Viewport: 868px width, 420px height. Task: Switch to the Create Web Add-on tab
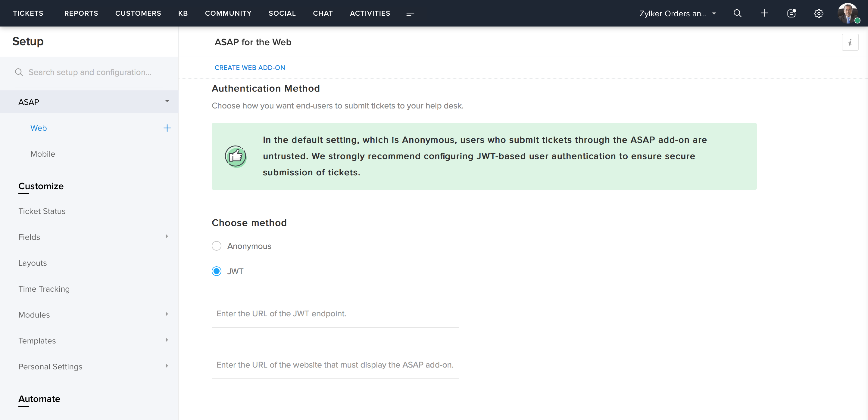(250, 68)
